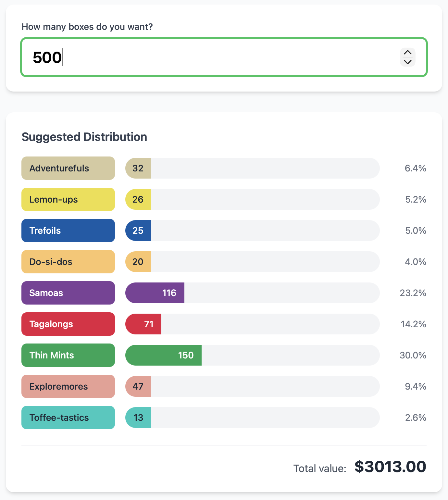Click the purple Samoas 116 bar
This screenshot has height=500, width=448.
pos(155,293)
